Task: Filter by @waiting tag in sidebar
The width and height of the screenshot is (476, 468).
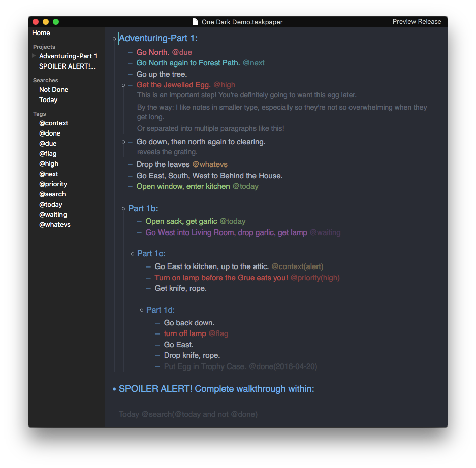Action: click(53, 215)
